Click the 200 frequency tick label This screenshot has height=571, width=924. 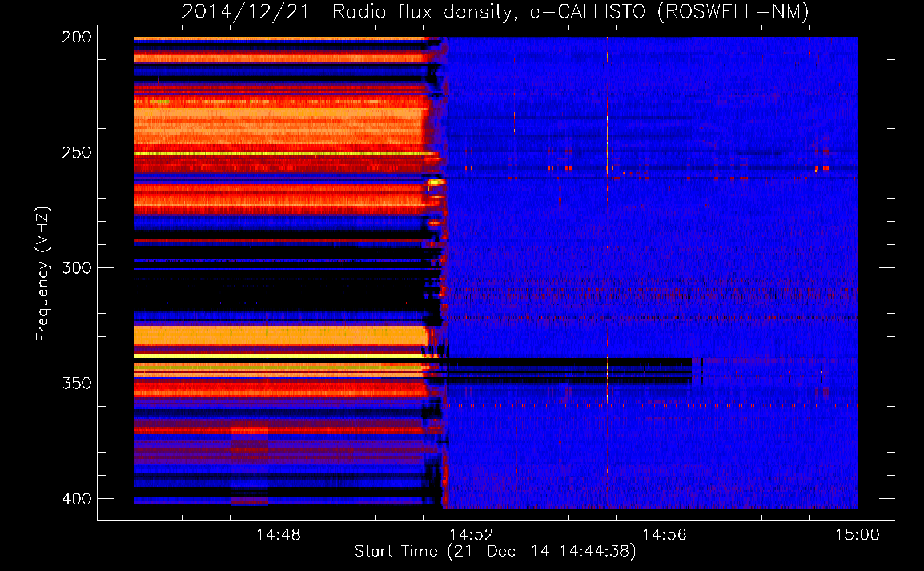point(77,37)
